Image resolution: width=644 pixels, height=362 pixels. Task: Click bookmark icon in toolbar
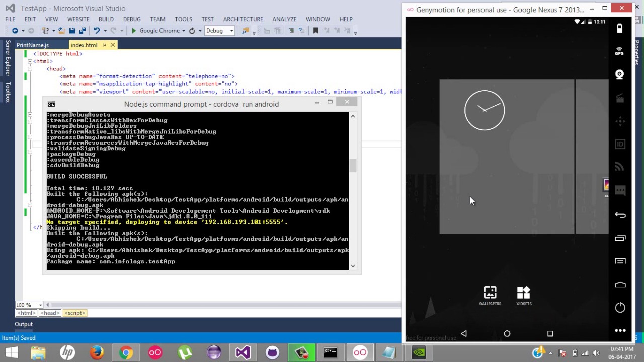(x=315, y=31)
